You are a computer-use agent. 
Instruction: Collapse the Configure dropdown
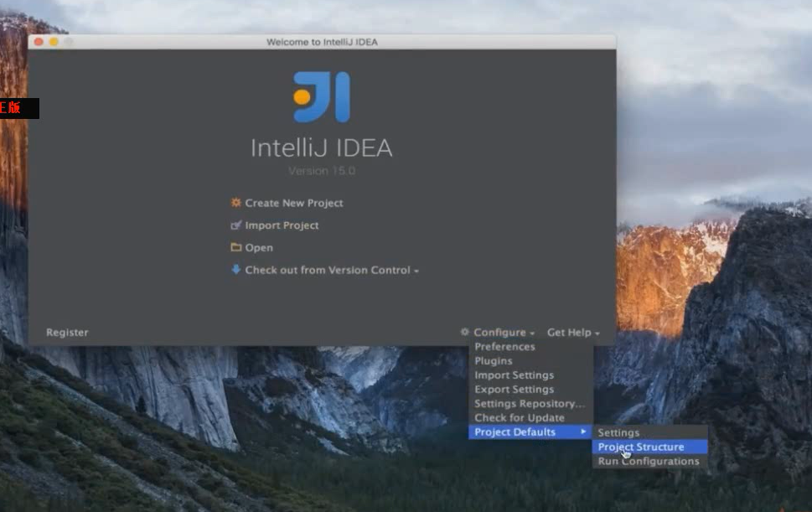pos(504,333)
